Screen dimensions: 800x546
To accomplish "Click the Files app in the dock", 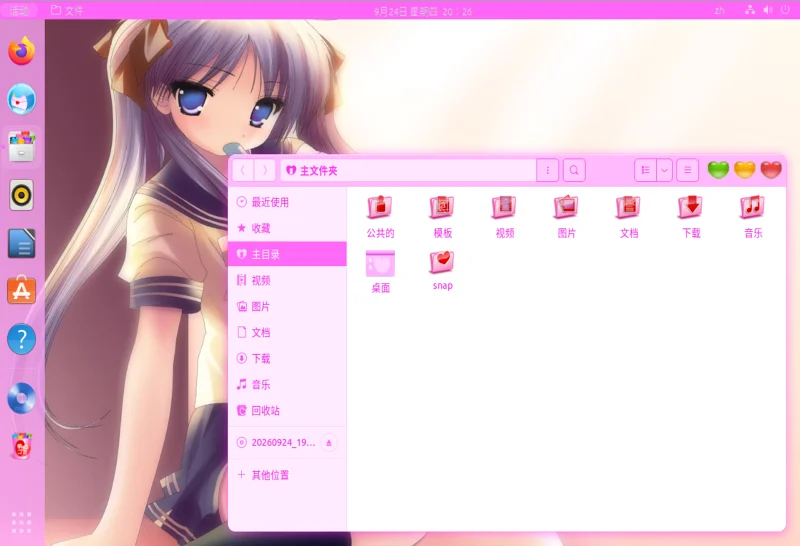I will [21, 146].
